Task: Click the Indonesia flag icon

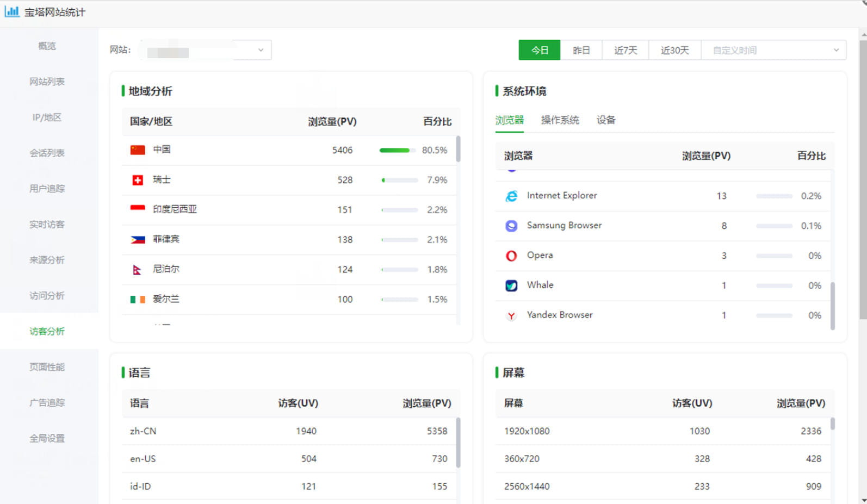Action: (138, 210)
